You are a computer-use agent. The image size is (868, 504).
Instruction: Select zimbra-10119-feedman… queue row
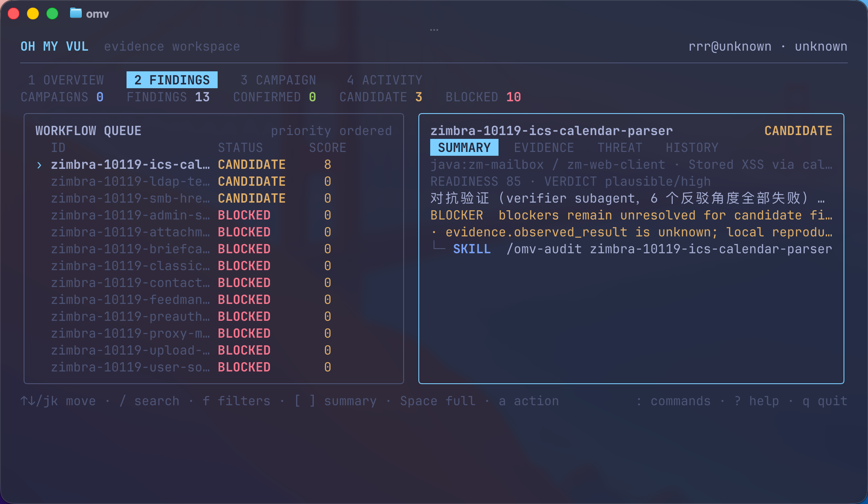coord(214,300)
